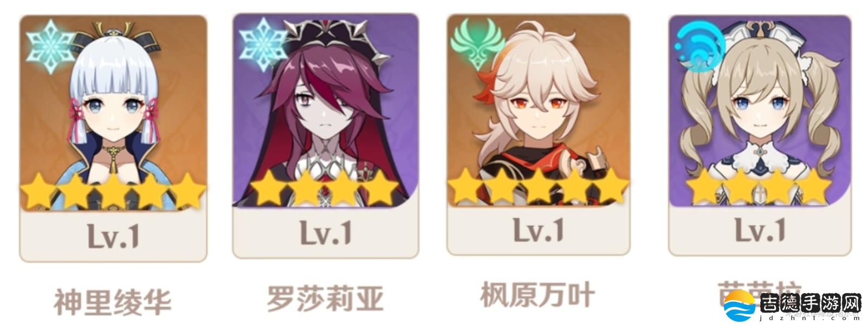Click the five-star rating on Ayaka's card
This screenshot has width=868, height=325.
tap(113, 191)
